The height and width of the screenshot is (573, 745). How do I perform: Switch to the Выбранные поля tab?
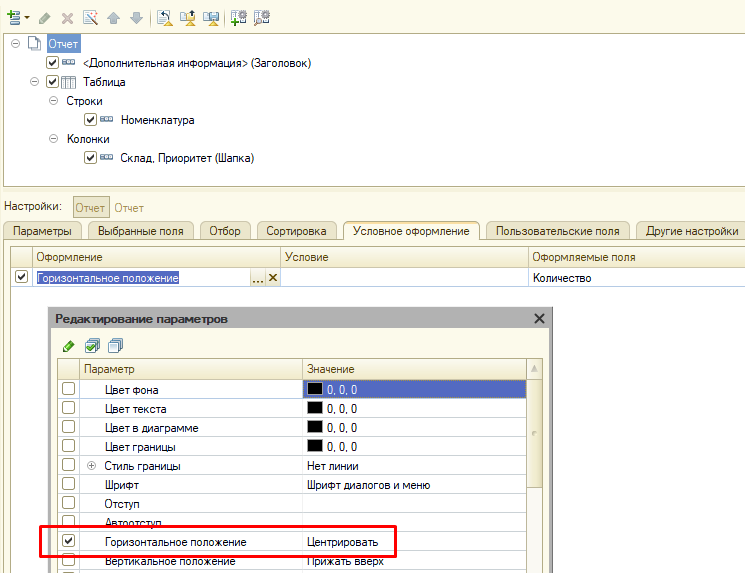click(141, 231)
